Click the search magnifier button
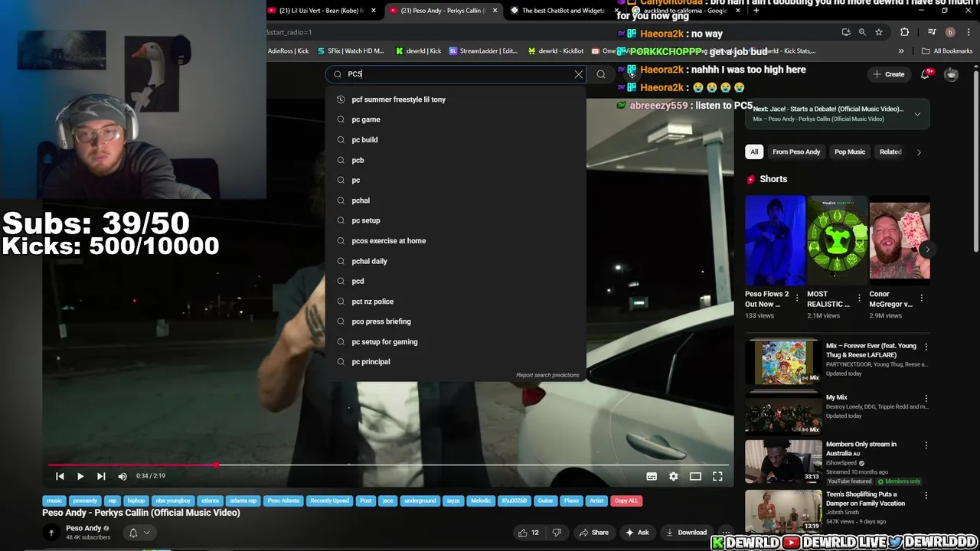This screenshot has height=551, width=980. coord(601,74)
